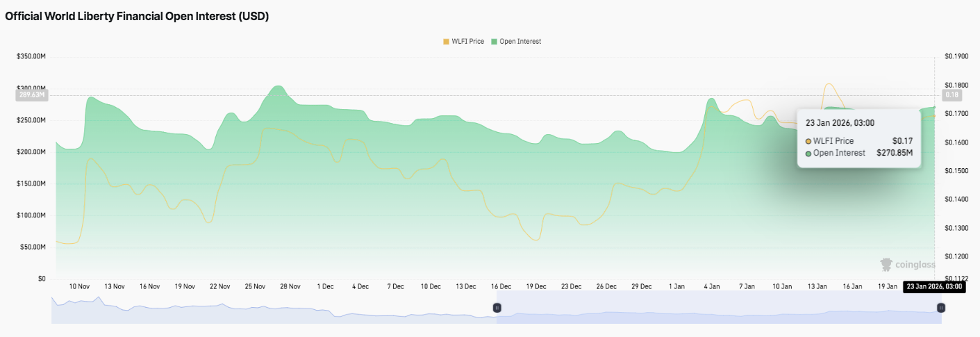The height and width of the screenshot is (337, 980).
Task: Click the chart title Official World Liberty Financial
Action: tap(137, 17)
